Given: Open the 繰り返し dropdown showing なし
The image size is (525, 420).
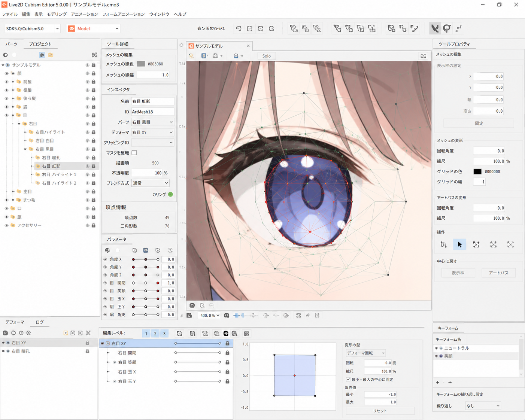Looking at the screenshot, I should pos(483,406).
